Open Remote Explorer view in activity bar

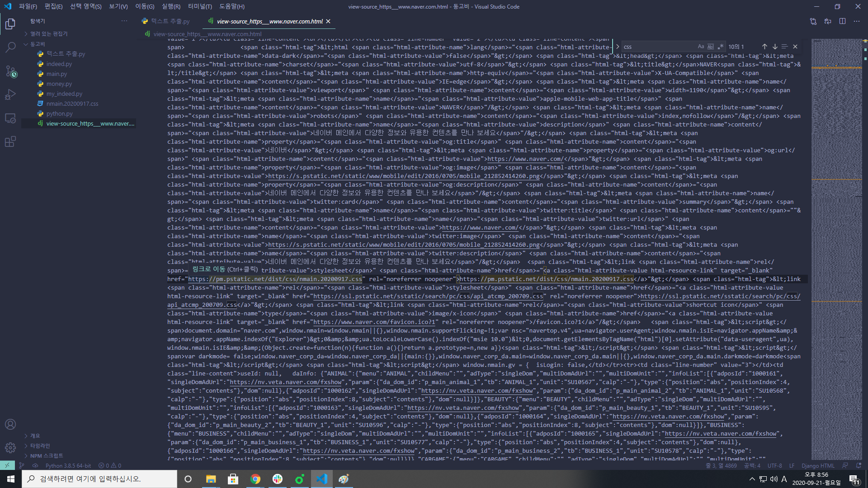pos(10,118)
